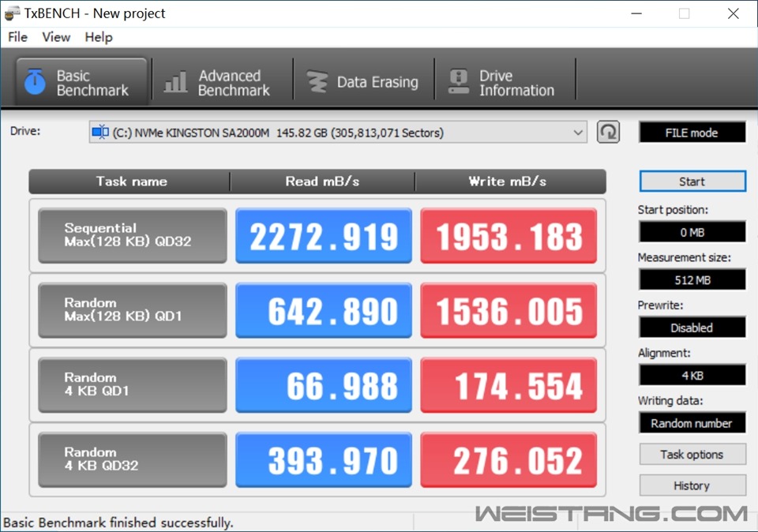Expand the Drive dropdown arrow
This screenshot has width=758, height=532.
click(578, 133)
